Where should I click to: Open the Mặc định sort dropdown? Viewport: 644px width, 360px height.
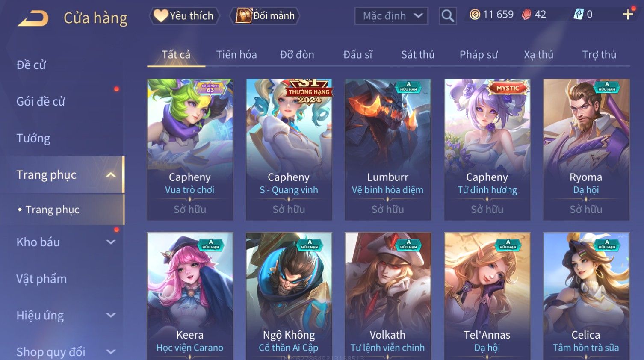pyautogui.click(x=391, y=16)
